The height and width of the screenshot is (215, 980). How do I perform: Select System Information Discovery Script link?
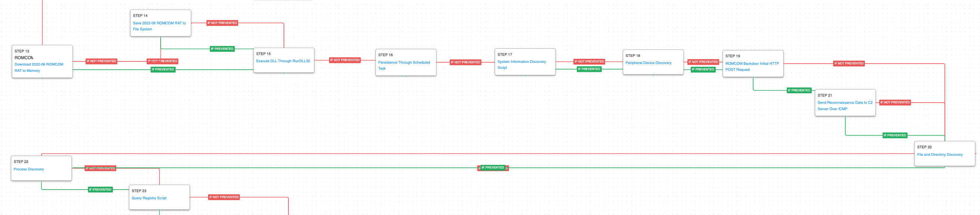click(521, 62)
